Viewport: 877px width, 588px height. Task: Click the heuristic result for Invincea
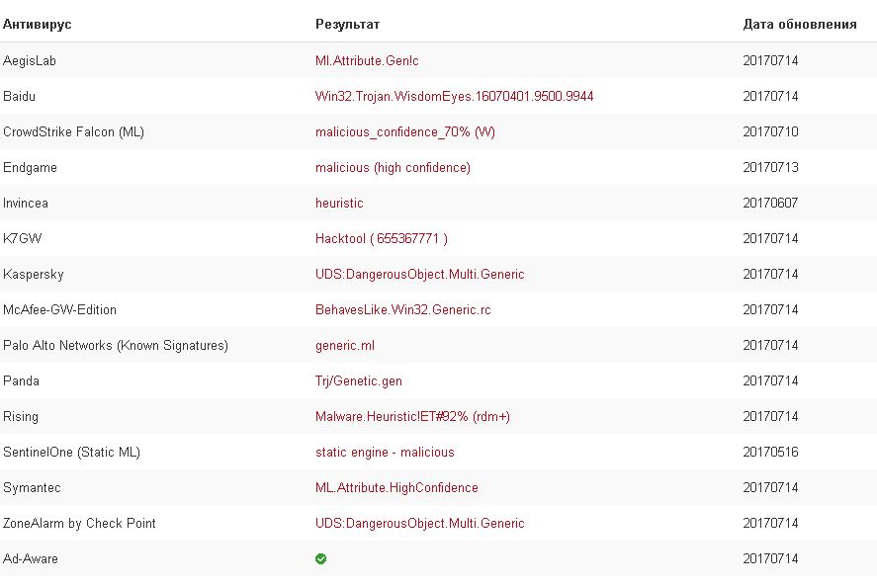[339, 204]
